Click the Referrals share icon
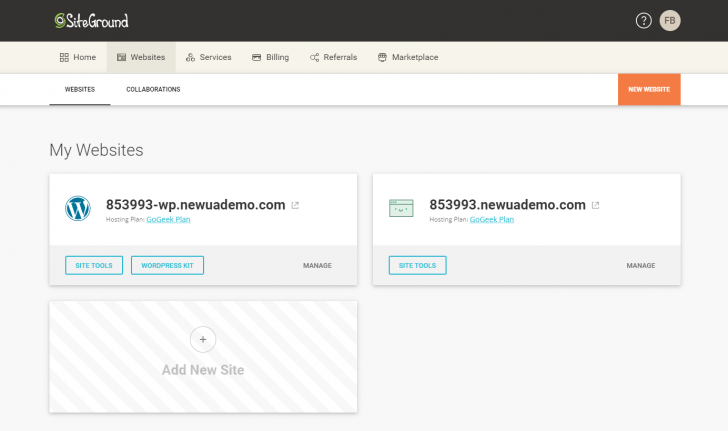 [314, 57]
